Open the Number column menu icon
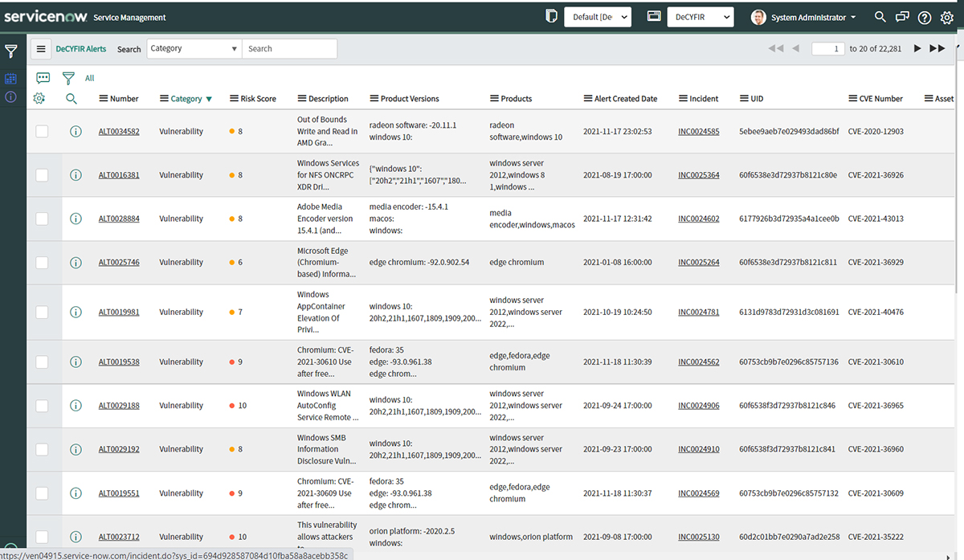Image resolution: width=964 pixels, height=560 pixels. click(104, 99)
